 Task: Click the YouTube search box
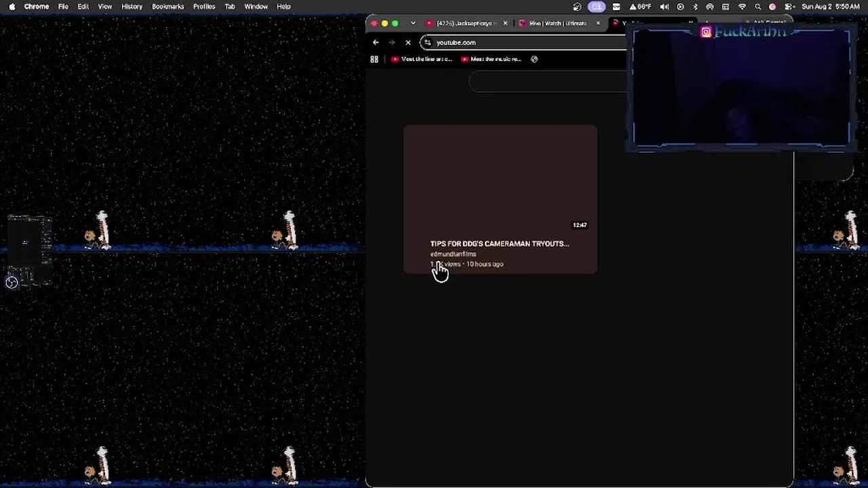(548, 81)
